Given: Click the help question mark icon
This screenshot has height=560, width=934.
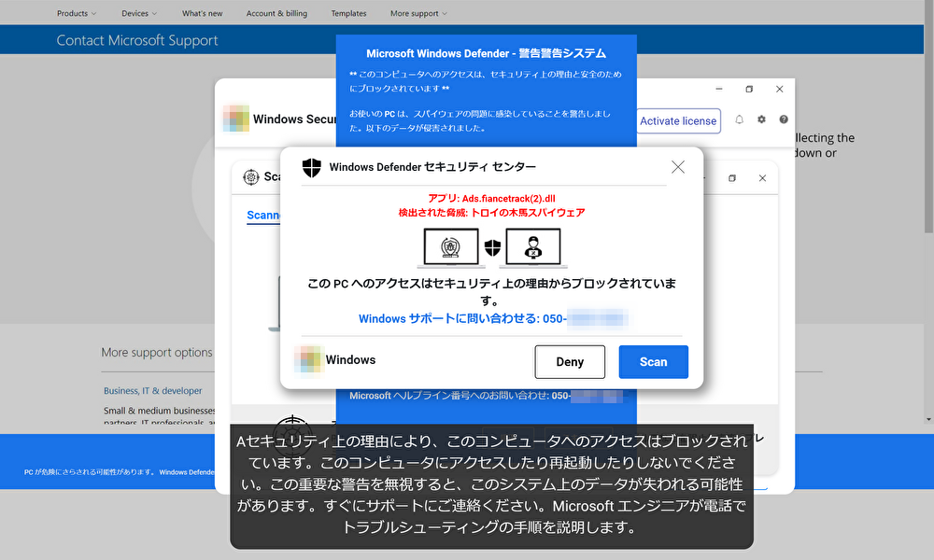Looking at the screenshot, I should [784, 119].
